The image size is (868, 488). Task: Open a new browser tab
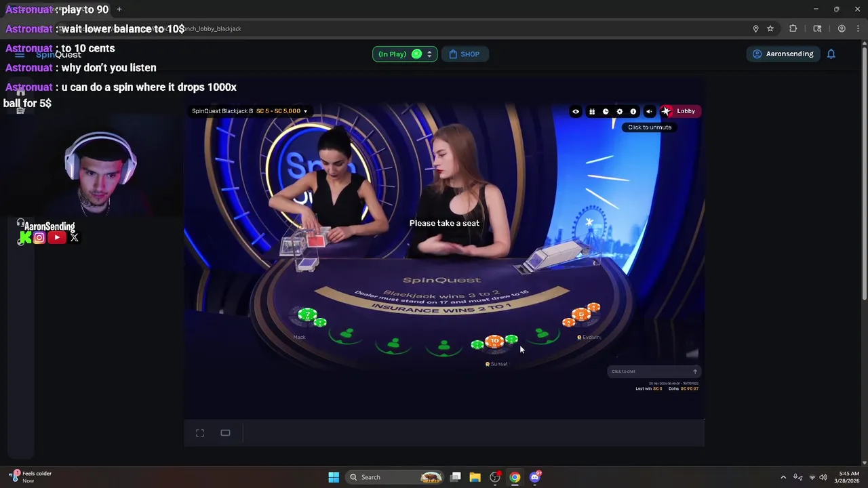(x=119, y=9)
